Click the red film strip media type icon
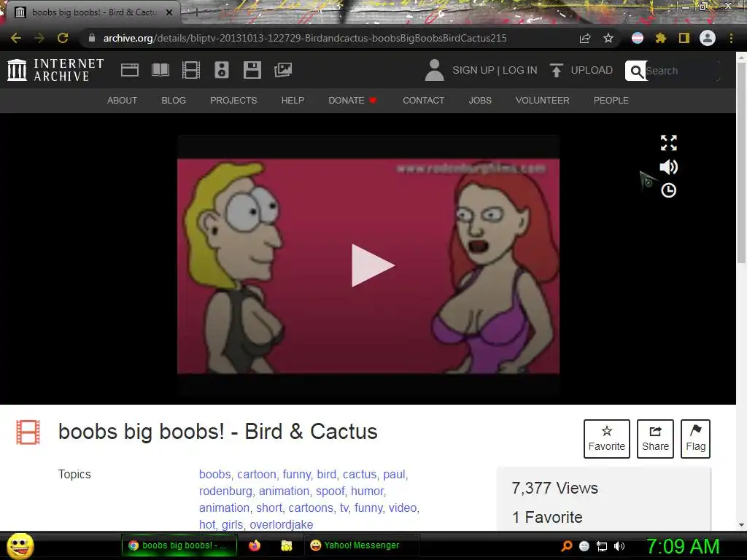The height and width of the screenshot is (560, 747). pyautogui.click(x=28, y=432)
